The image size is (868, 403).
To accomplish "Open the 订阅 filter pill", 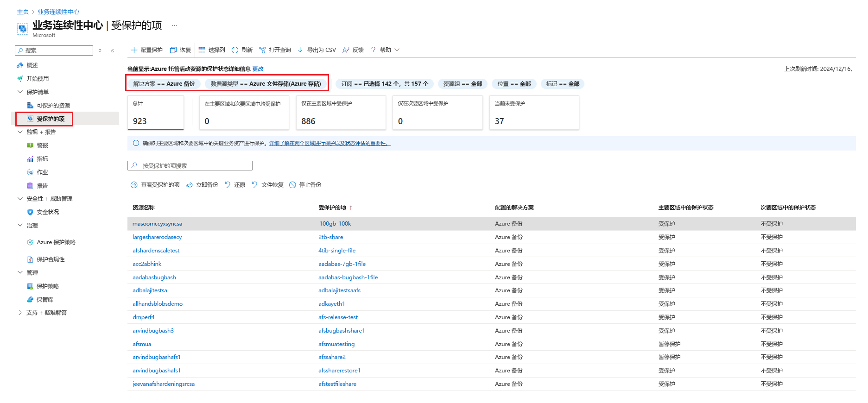I will (x=385, y=84).
